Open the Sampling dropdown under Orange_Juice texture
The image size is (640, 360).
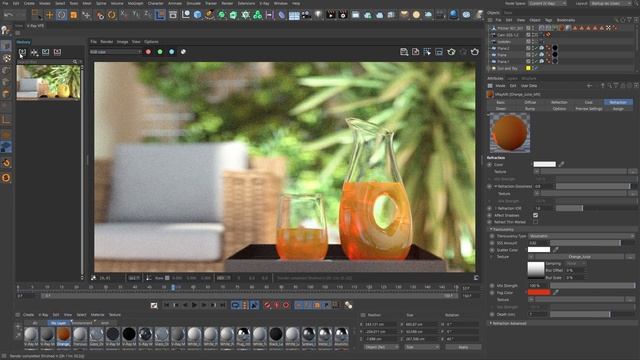[576, 264]
